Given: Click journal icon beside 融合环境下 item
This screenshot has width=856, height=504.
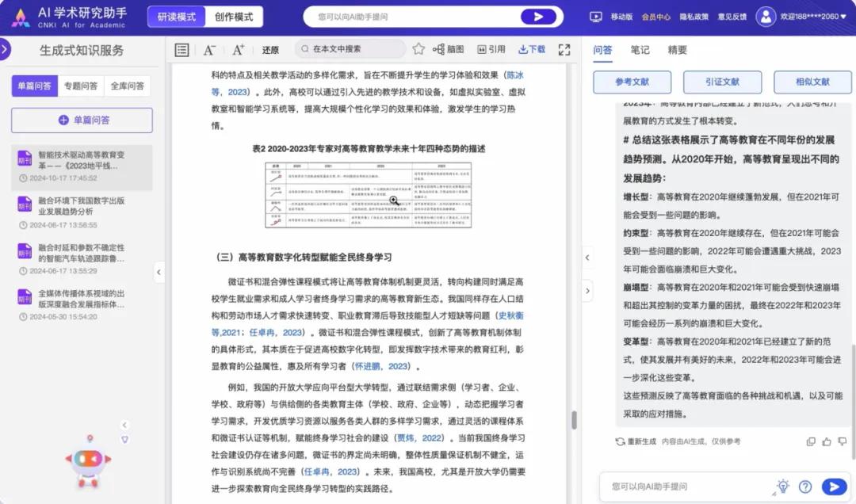Looking at the screenshot, I should click(x=25, y=204).
